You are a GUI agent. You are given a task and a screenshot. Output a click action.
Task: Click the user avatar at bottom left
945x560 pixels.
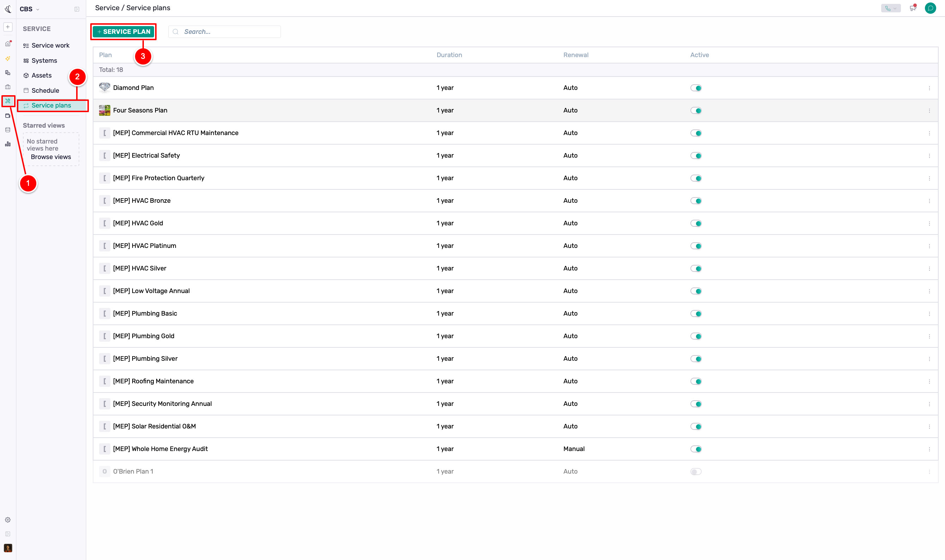pos(7,548)
